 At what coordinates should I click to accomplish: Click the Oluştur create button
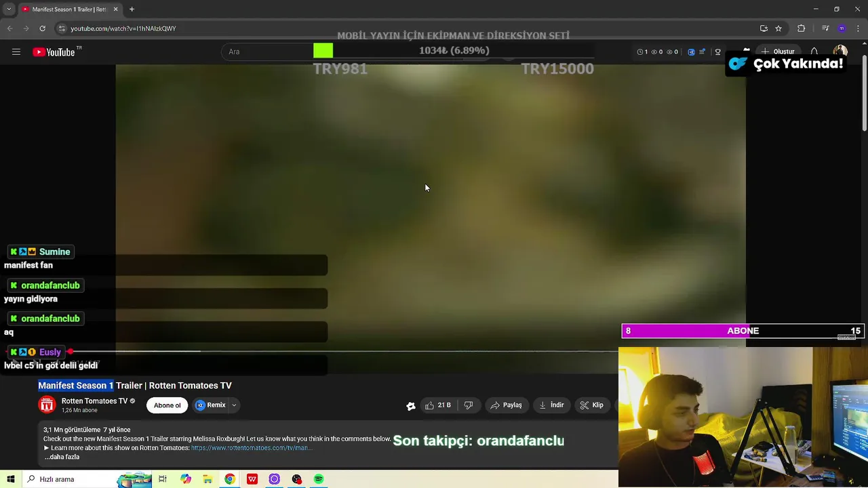click(x=777, y=52)
